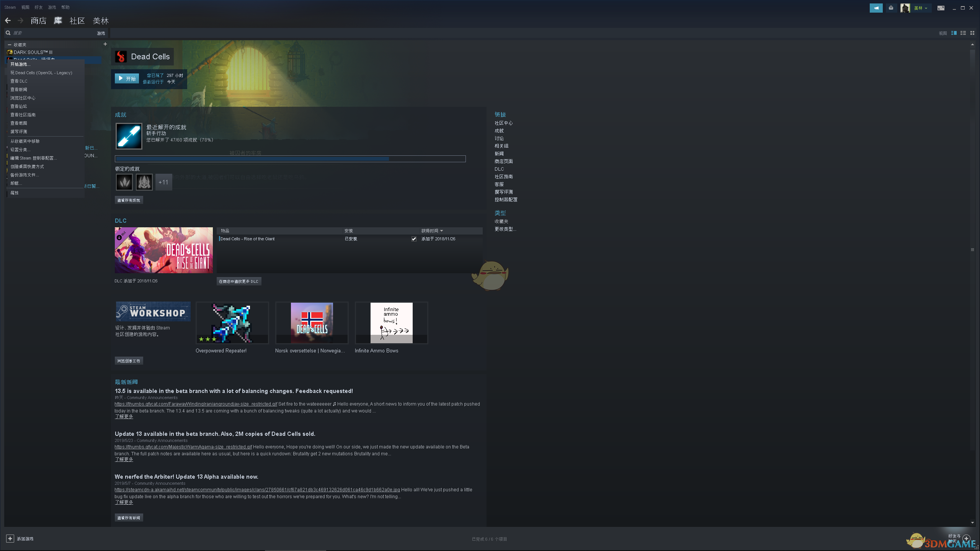Open the 好友 menu in menu bar
Screen dimensions: 980x551
39,7
